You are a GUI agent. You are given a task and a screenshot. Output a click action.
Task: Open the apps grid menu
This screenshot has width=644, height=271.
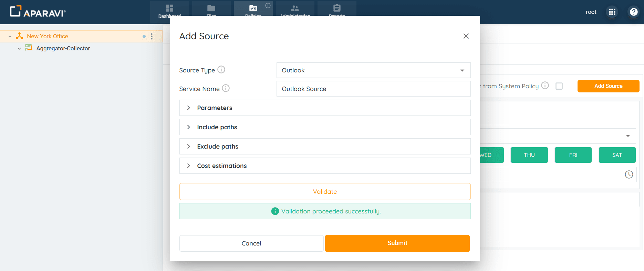pos(612,12)
